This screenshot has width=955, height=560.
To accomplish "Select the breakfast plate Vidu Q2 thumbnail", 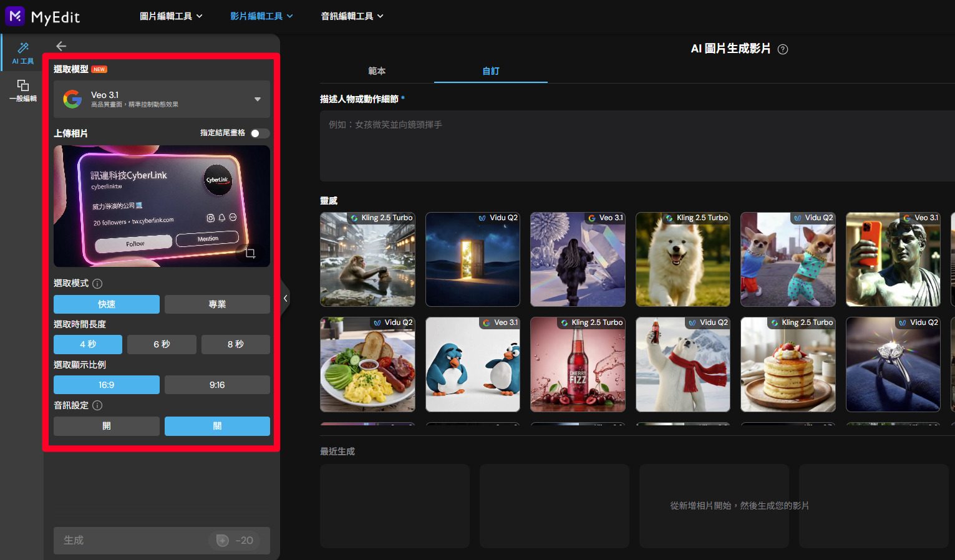I will pos(367,364).
